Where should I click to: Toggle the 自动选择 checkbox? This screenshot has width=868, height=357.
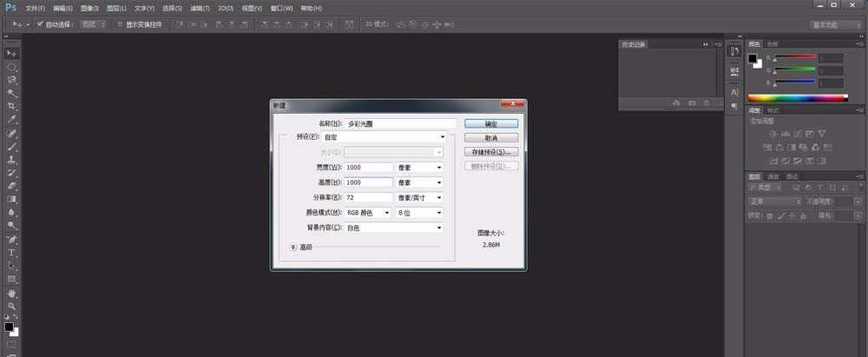pos(40,24)
